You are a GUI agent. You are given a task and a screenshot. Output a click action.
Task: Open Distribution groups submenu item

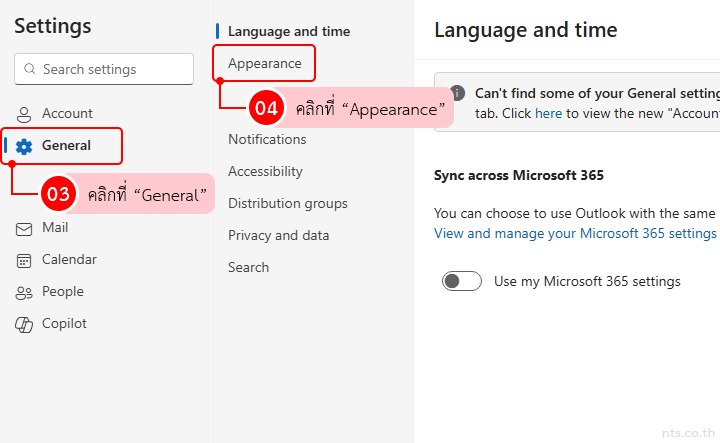[288, 203]
